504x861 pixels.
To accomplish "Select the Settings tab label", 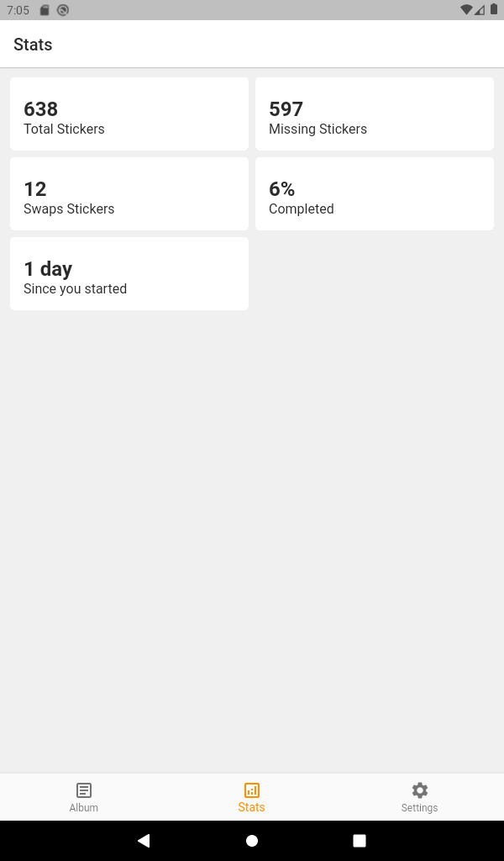I will 419,808.
